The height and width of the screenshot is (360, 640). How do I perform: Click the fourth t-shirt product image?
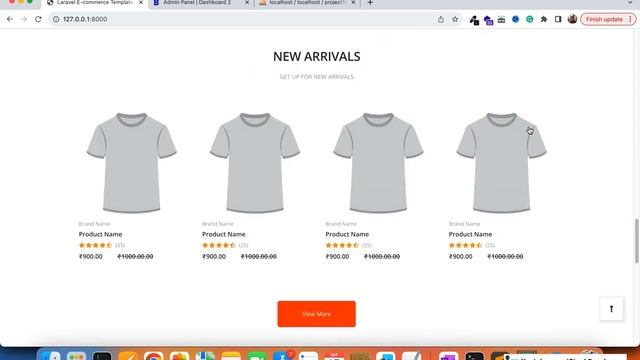pos(501,162)
